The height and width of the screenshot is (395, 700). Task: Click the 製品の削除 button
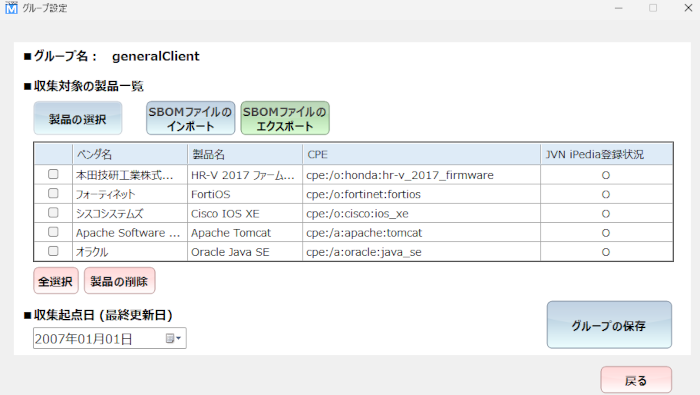pos(120,281)
